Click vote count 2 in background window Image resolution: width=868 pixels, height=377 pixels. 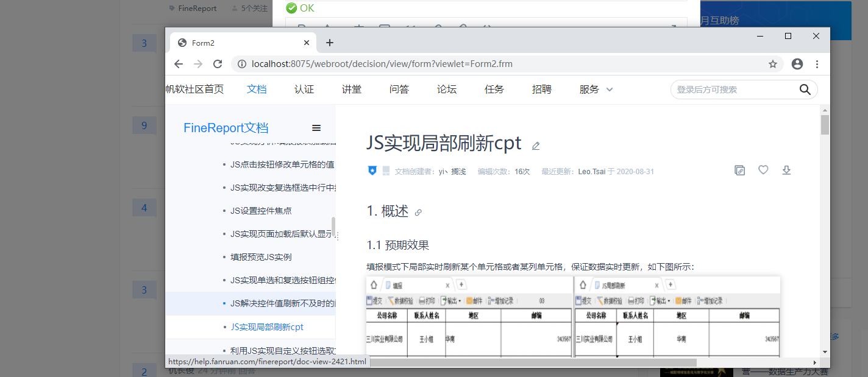tap(144, 372)
